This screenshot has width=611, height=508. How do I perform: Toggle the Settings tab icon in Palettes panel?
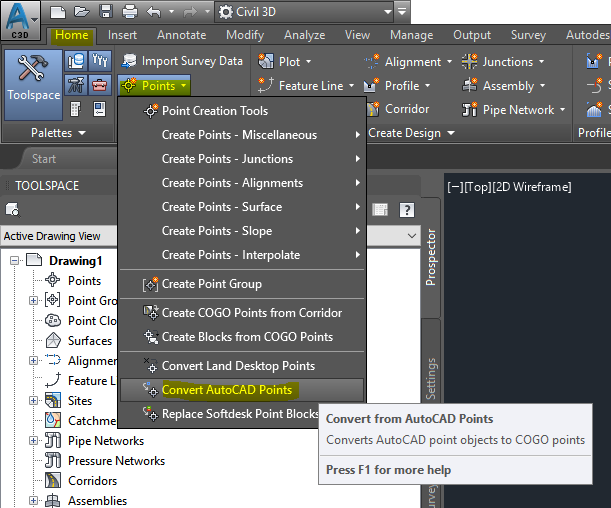click(100, 61)
